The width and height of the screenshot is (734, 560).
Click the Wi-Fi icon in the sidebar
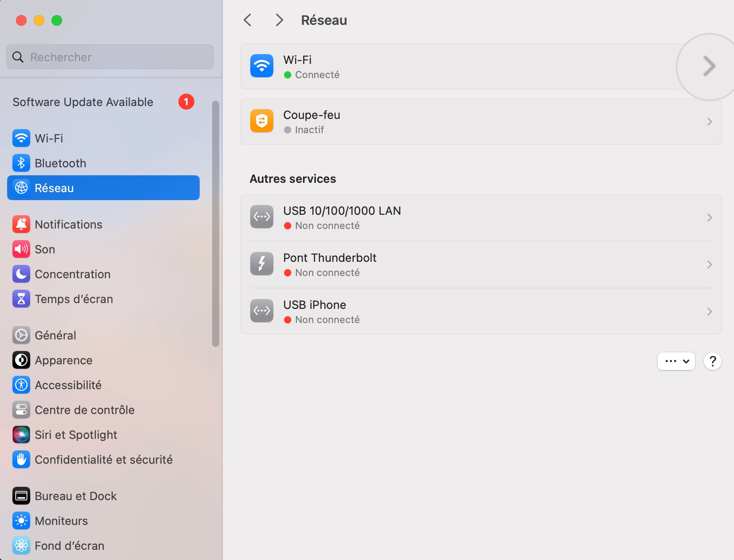(x=21, y=138)
